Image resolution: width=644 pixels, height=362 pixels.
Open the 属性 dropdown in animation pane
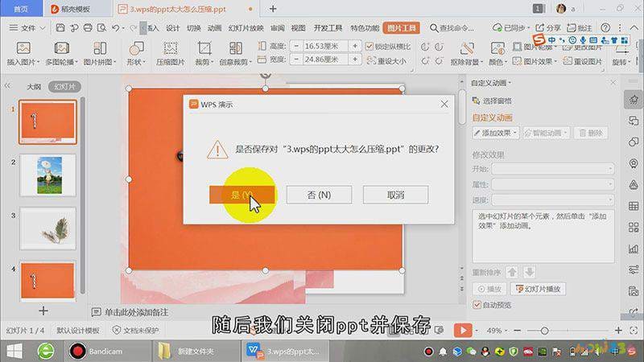point(553,184)
